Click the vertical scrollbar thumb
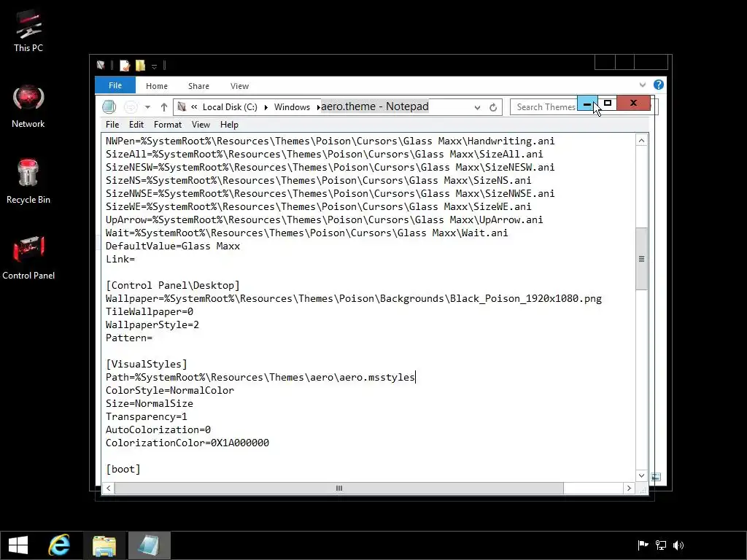The width and height of the screenshot is (747, 560). tap(642, 259)
